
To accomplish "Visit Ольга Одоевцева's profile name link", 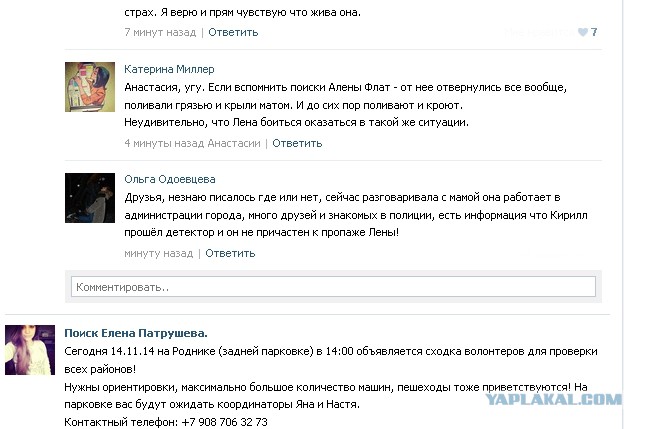I will 170,179.
